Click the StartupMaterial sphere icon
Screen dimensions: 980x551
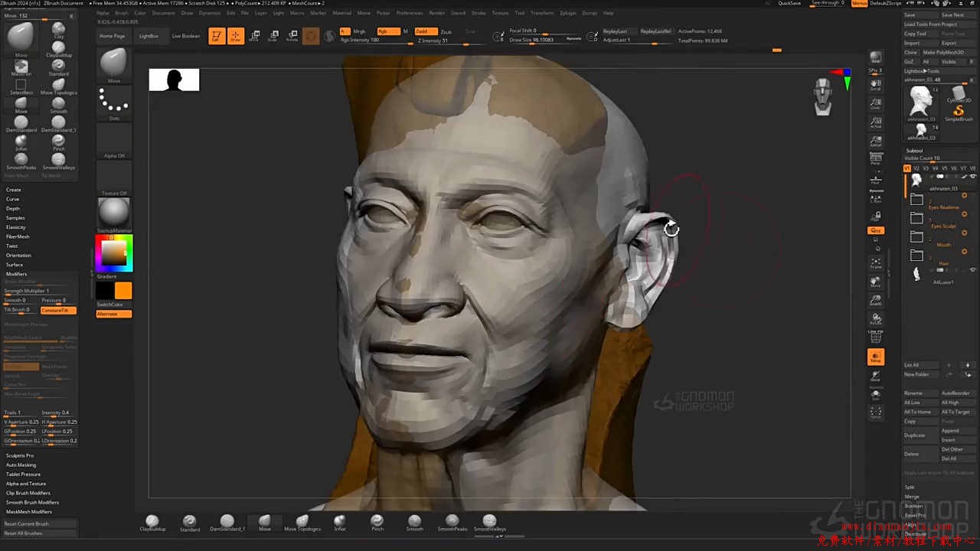pyautogui.click(x=114, y=212)
